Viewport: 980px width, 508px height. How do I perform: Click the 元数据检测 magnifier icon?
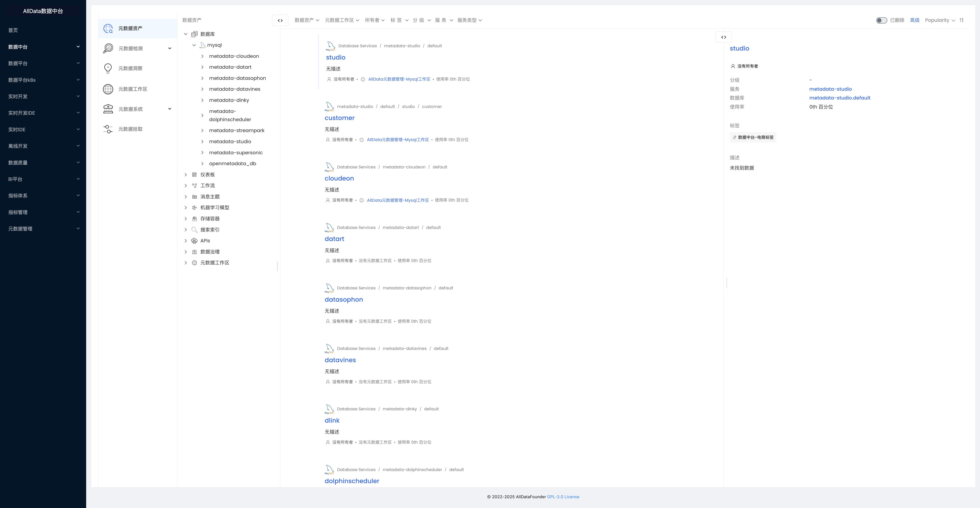(108, 48)
